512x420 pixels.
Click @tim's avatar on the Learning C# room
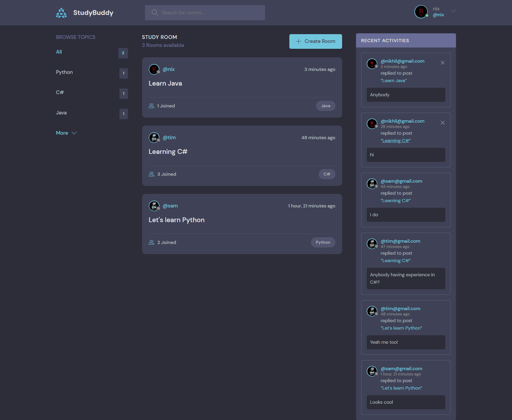(x=154, y=137)
